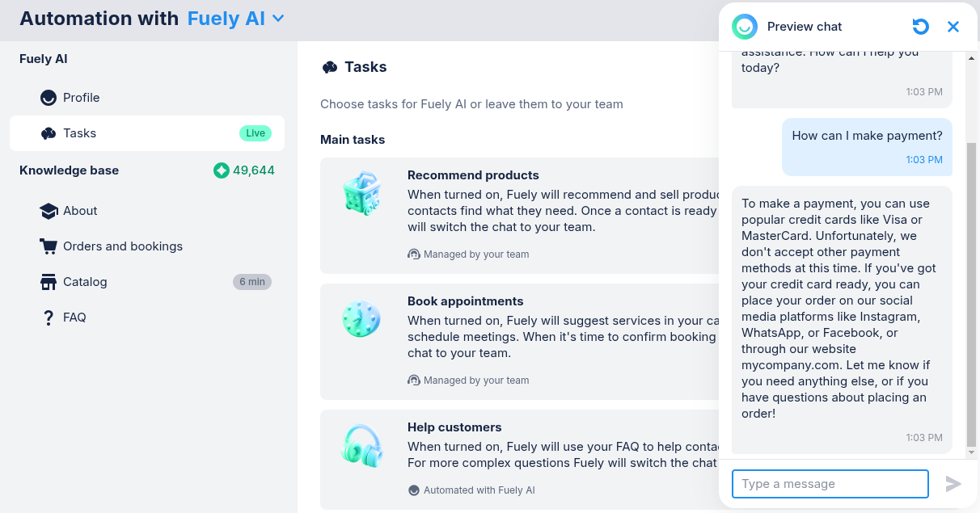Viewport: 980px width, 513px height.
Task: Click the restart chat refresh icon
Action: click(x=920, y=27)
